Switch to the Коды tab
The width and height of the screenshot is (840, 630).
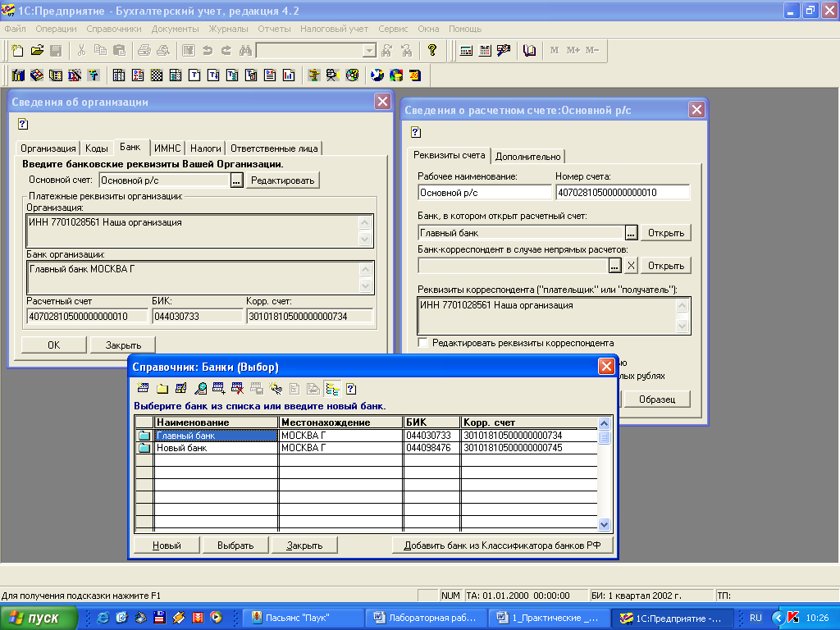pos(97,148)
